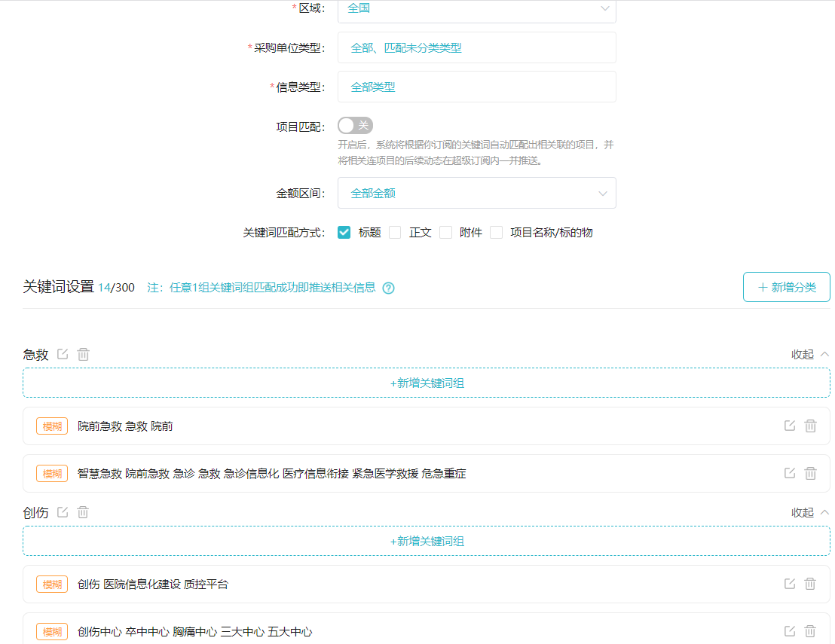Viewport: 835px width, 644px height.
Task: Delete the 急救 category via trash icon
Action: [x=83, y=354]
